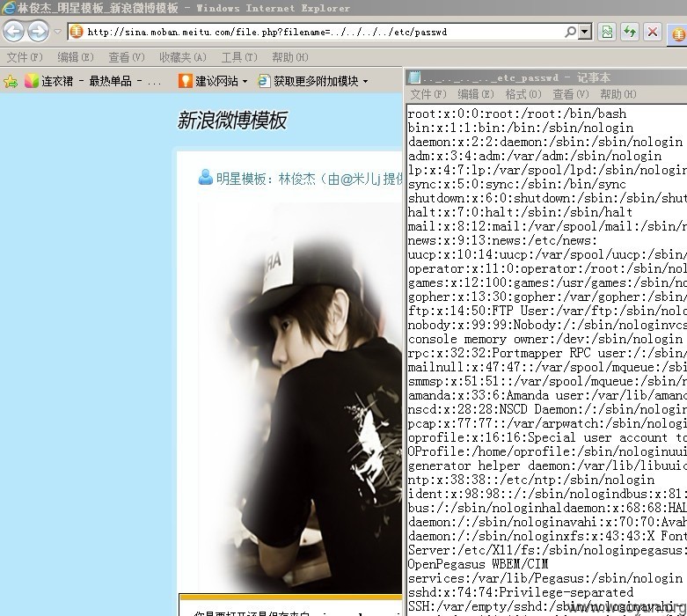The image size is (687, 616).
Task: Refresh the page with the green arrows
Action: click(x=630, y=32)
